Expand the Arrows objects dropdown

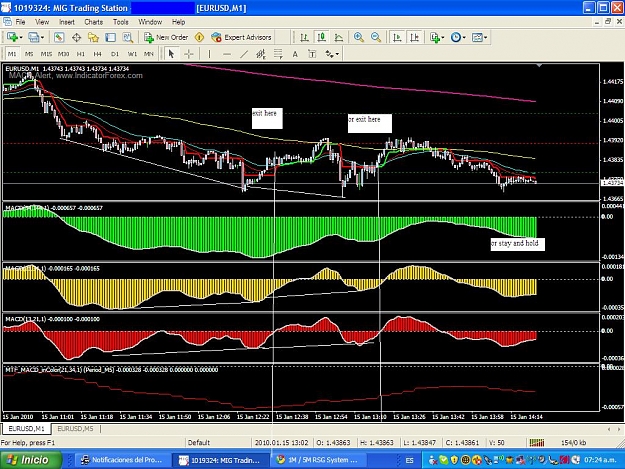click(x=337, y=54)
